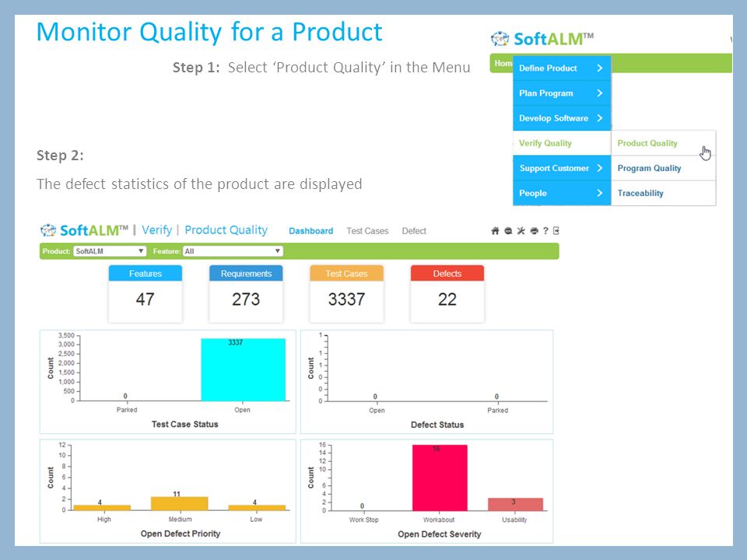Open the Features card showing 47
Image resolution: width=747 pixels, height=560 pixels.
click(146, 294)
